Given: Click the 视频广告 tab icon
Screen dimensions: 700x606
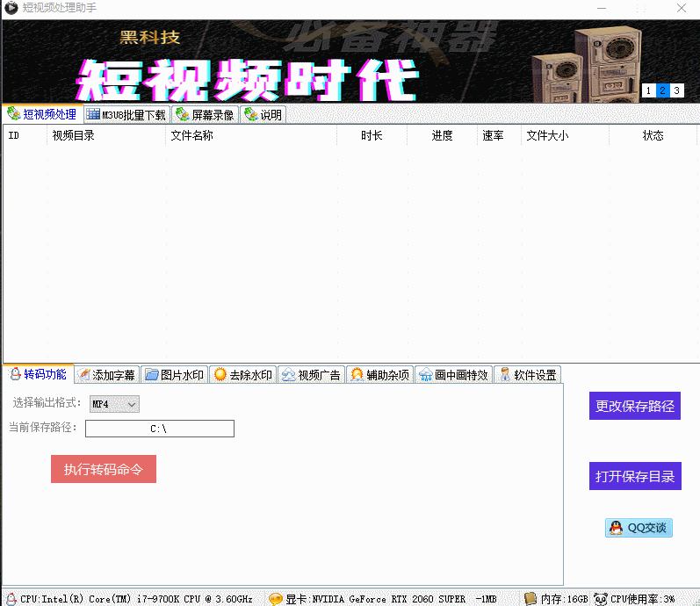Looking at the screenshot, I should pyautogui.click(x=288, y=375).
